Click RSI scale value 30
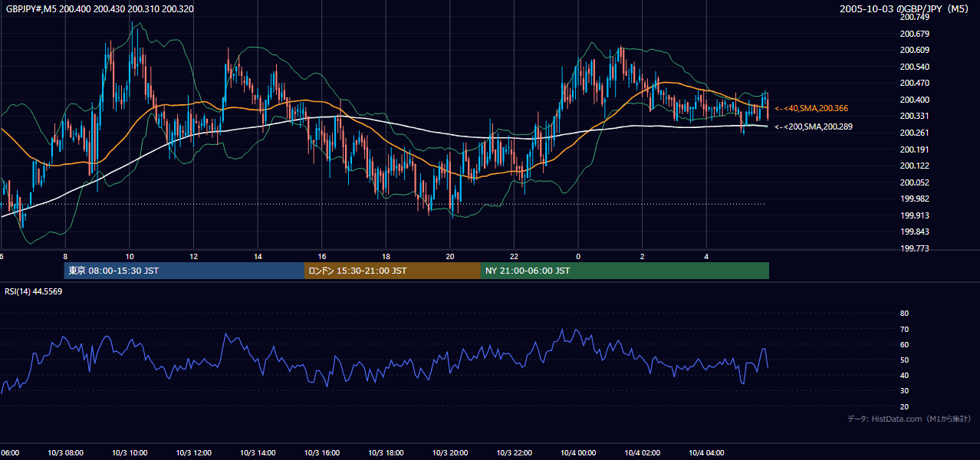 904,391
